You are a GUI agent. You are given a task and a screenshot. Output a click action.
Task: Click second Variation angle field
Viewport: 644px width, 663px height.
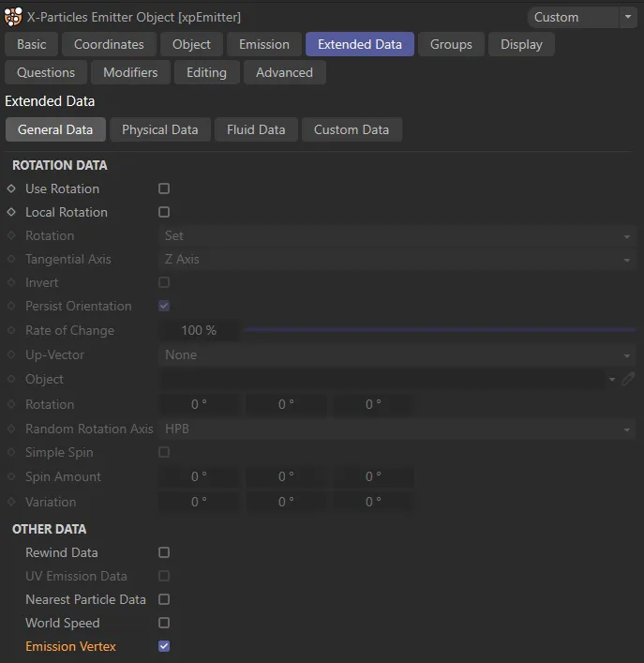pyautogui.click(x=286, y=502)
